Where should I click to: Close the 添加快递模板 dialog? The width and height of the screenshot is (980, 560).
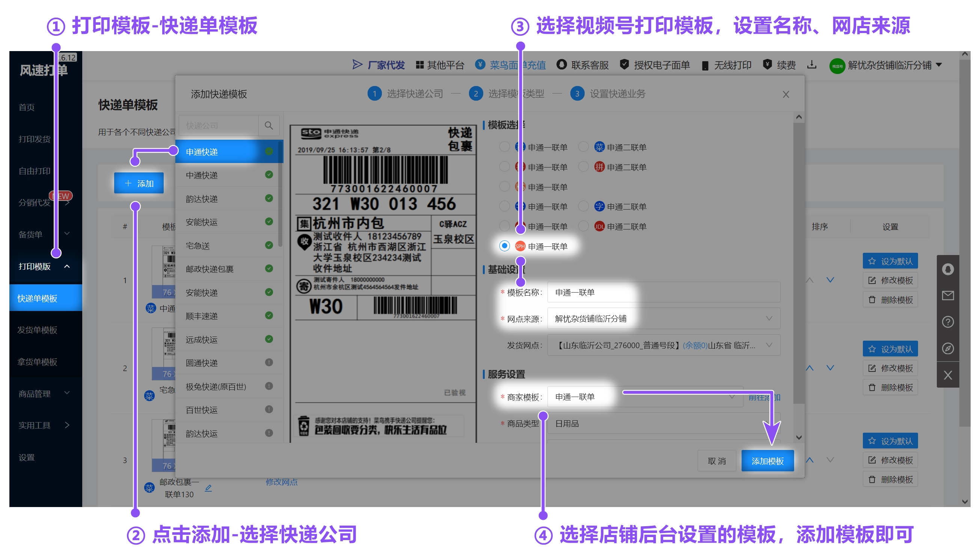(786, 94)
